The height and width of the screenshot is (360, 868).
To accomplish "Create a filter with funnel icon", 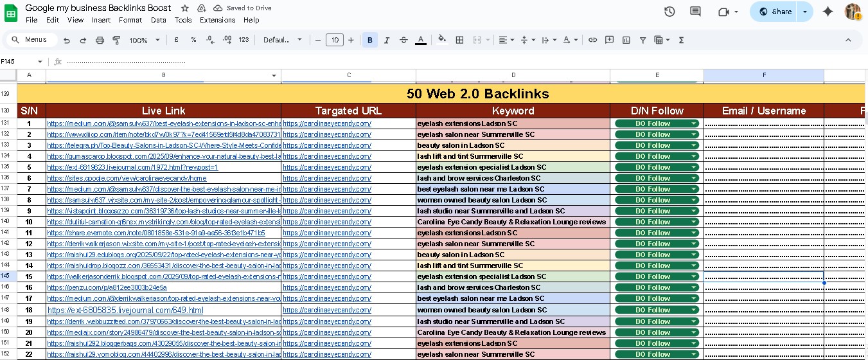I will [x=642, y=40].
